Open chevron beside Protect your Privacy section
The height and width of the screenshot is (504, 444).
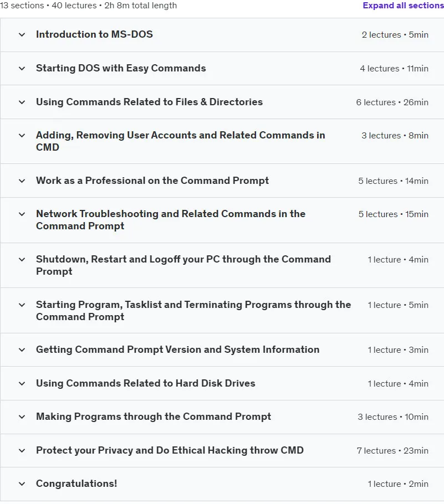coord(22,451)
